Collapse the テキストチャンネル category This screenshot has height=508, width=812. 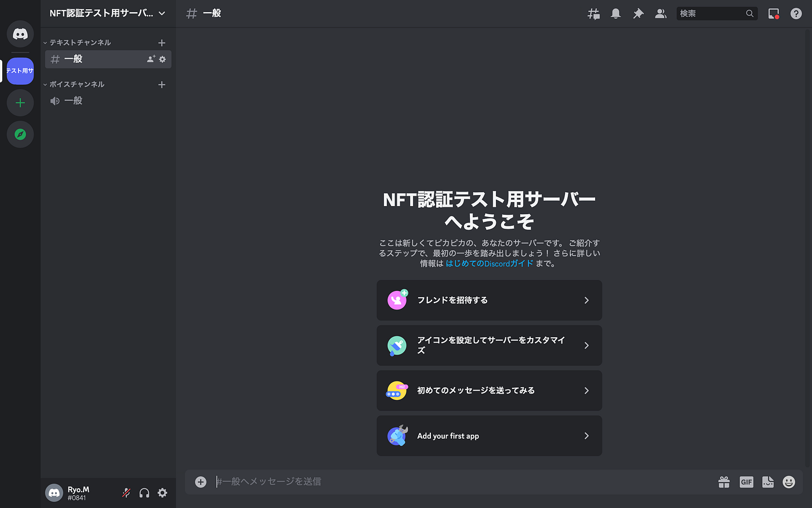[x=77, y=42]
